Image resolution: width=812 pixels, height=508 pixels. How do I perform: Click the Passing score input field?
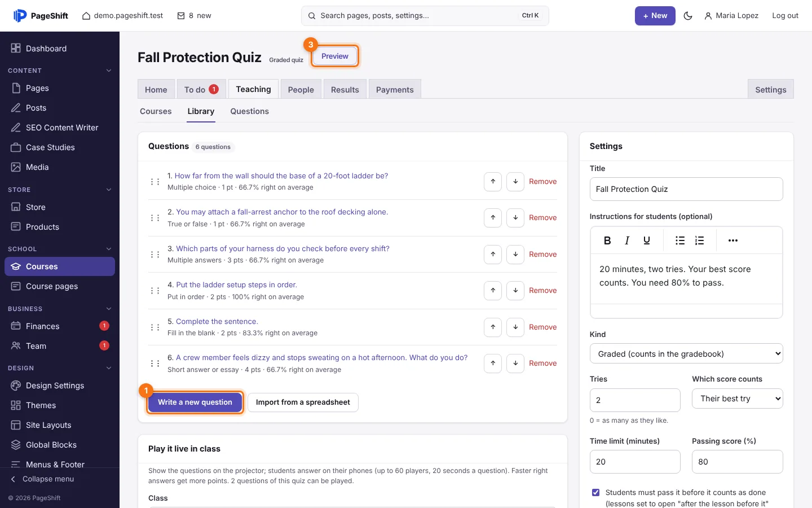coord(738,462)
